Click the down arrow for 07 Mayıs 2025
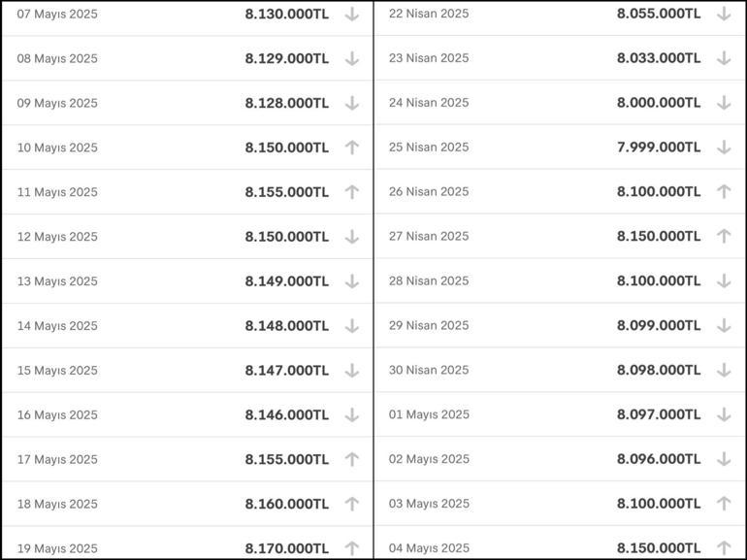 tap(351, 15)
